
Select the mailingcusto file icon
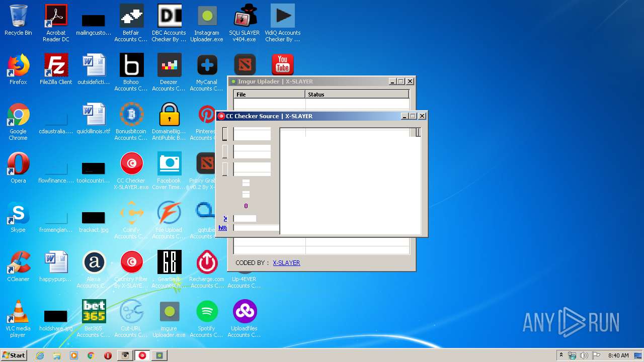94,25
